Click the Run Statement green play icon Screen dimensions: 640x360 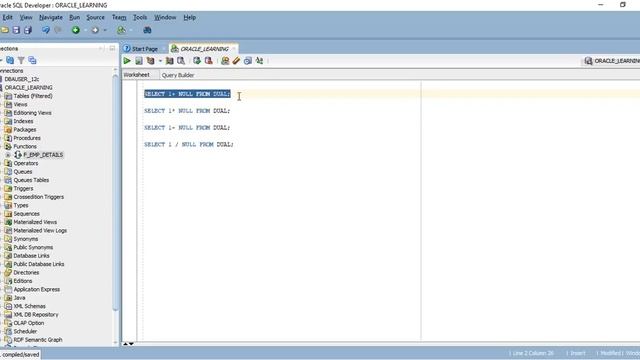coord(127,61)
